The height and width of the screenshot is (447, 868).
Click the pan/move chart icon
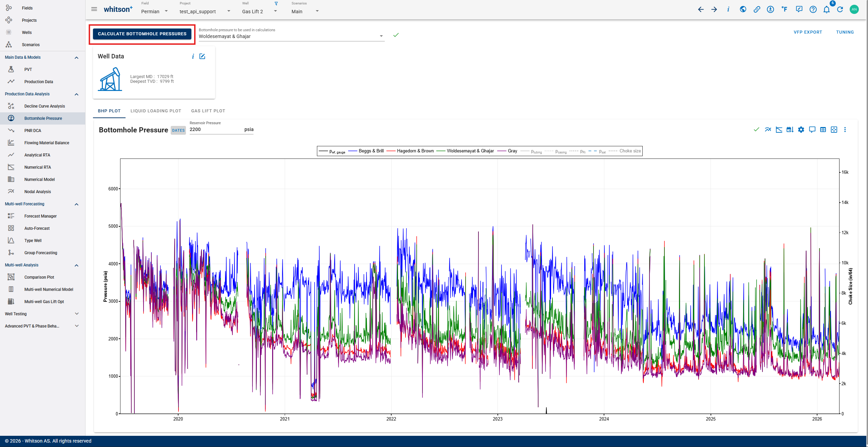(834, 130)
